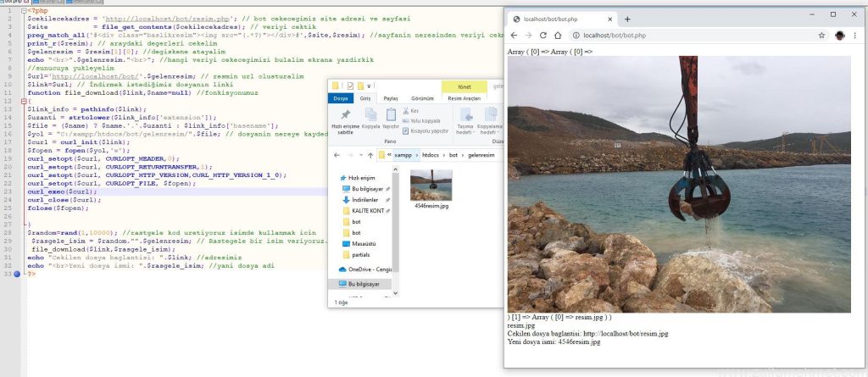Open a new browser tab

point(627,18)
